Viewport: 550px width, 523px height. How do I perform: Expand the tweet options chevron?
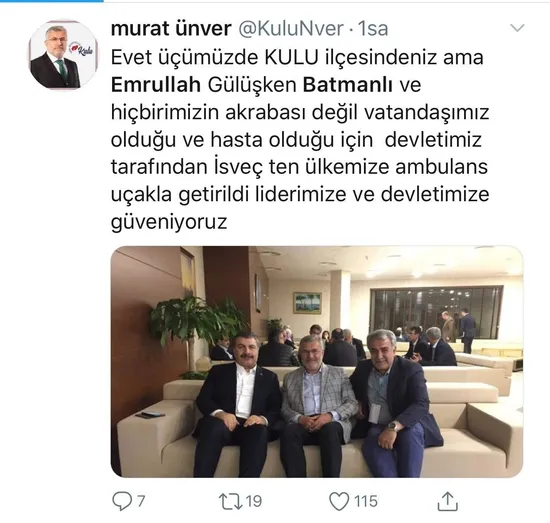517,28
